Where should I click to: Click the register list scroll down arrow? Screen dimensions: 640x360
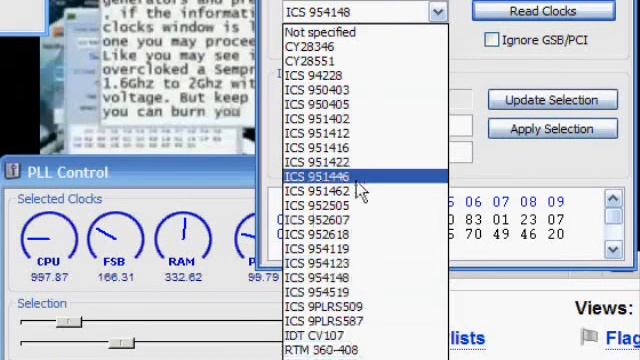click(613, 249)
